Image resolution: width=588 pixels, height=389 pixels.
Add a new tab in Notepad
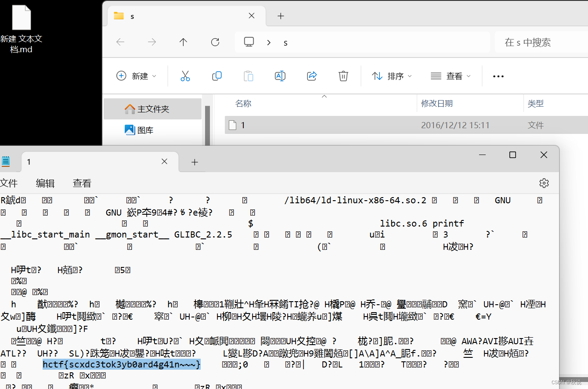click(x=195, y=162)
